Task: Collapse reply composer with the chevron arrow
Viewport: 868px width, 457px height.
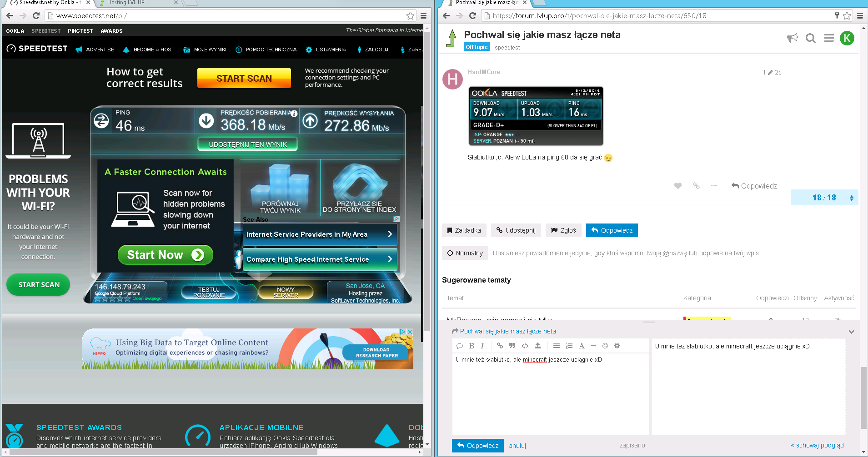Action: 851,332
